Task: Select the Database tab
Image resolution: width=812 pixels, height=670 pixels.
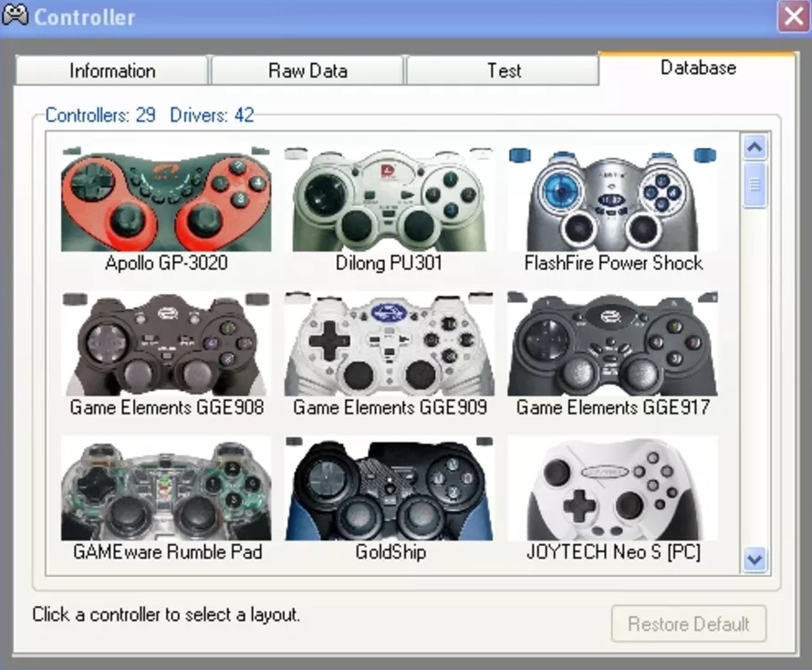Action: coord(697,67)
